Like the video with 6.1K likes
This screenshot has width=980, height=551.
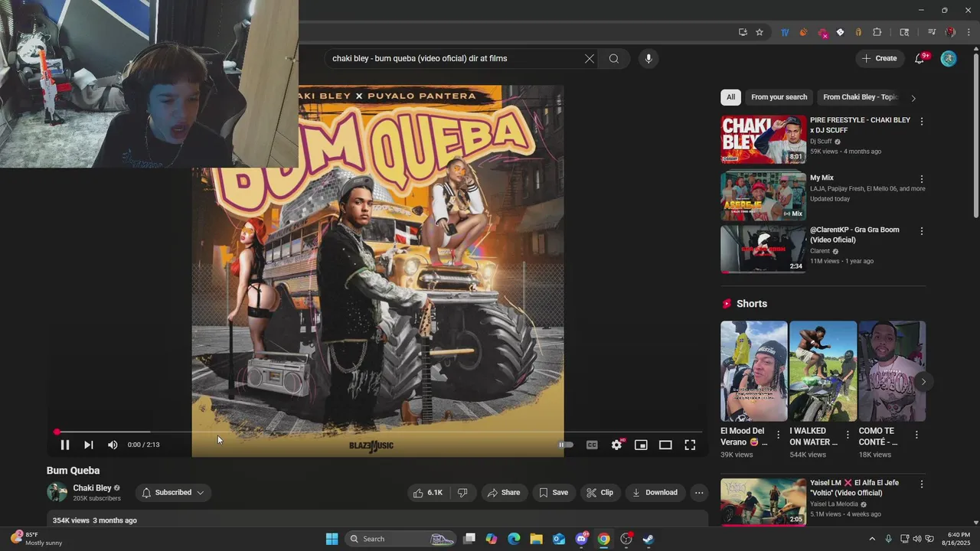point(428,493)
